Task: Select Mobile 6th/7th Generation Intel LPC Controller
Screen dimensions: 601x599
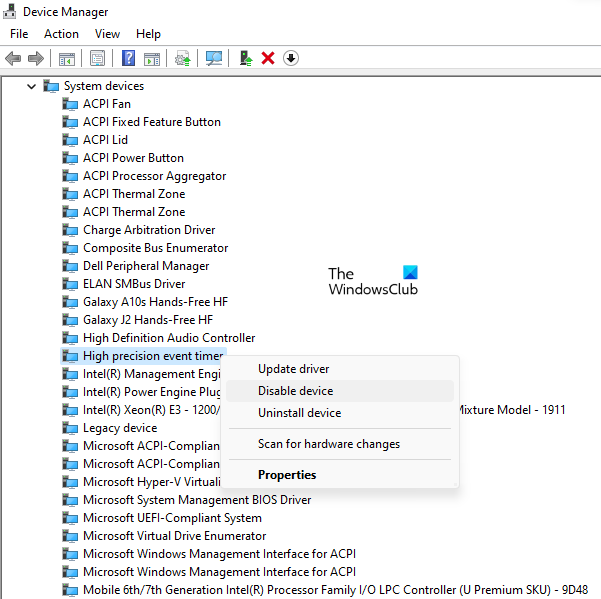Action: point(335,589)
